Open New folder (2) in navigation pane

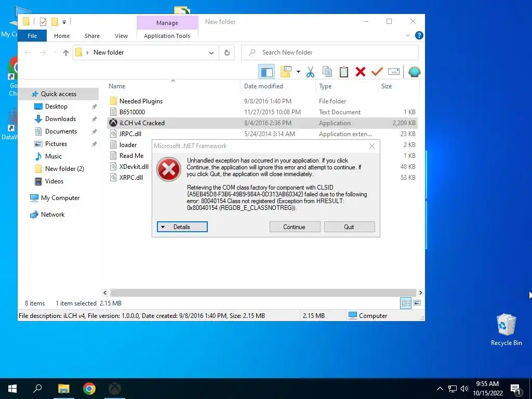point(64,169)
